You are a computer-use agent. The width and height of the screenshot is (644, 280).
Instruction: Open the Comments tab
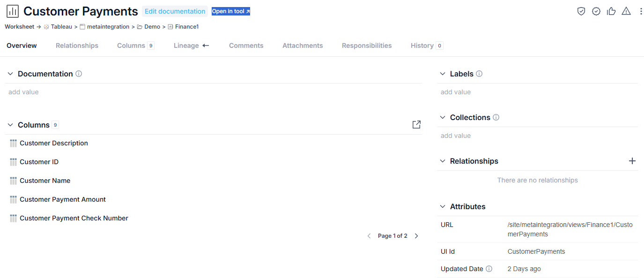tap(246, 45)
